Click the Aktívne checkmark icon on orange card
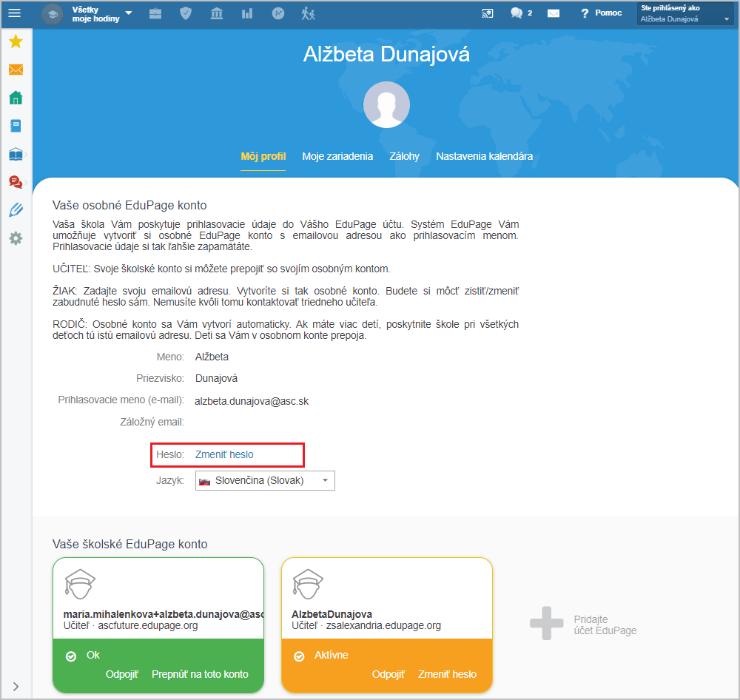The width and height of the screenshot is (740, 700). click(x=299, y=656)
